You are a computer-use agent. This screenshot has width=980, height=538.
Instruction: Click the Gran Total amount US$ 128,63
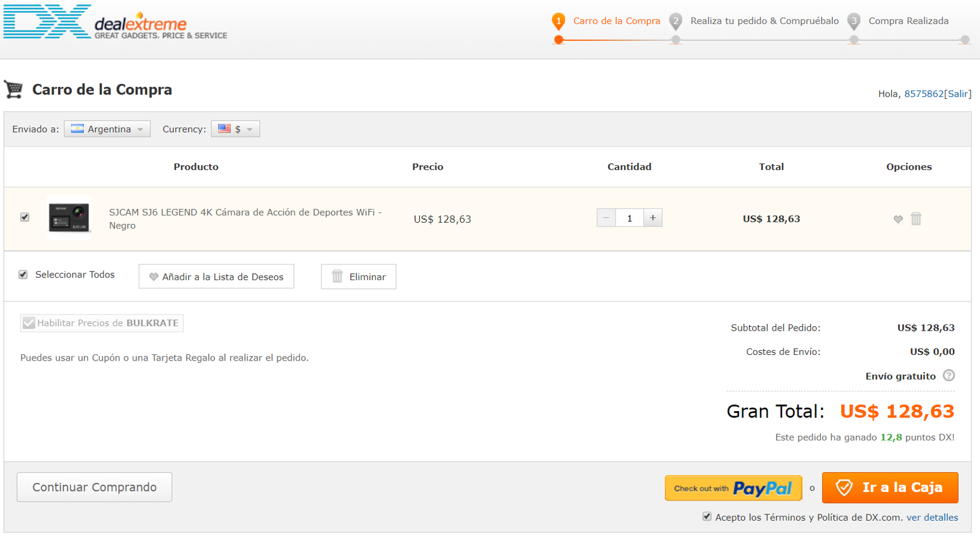pos(897,411)
